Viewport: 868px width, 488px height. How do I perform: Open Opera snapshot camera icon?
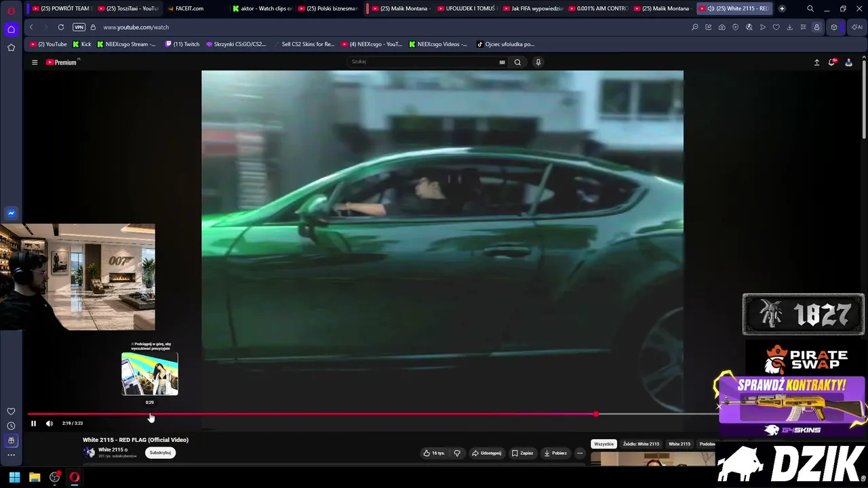tap(722, 27)
